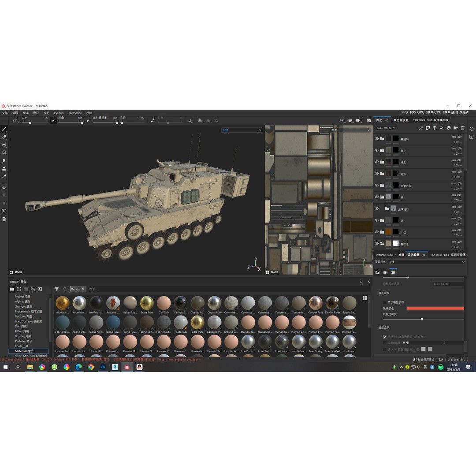Click the 大小 brush size slider
This screenshot has width=476, height=476.
pos(34,123)
